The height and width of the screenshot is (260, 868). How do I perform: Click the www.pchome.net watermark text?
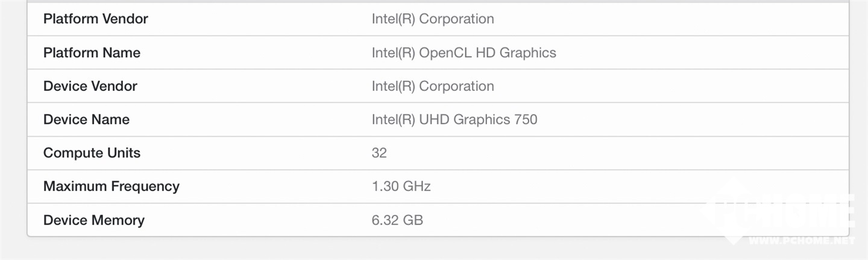pyautogui.click(x=802, y=240)
